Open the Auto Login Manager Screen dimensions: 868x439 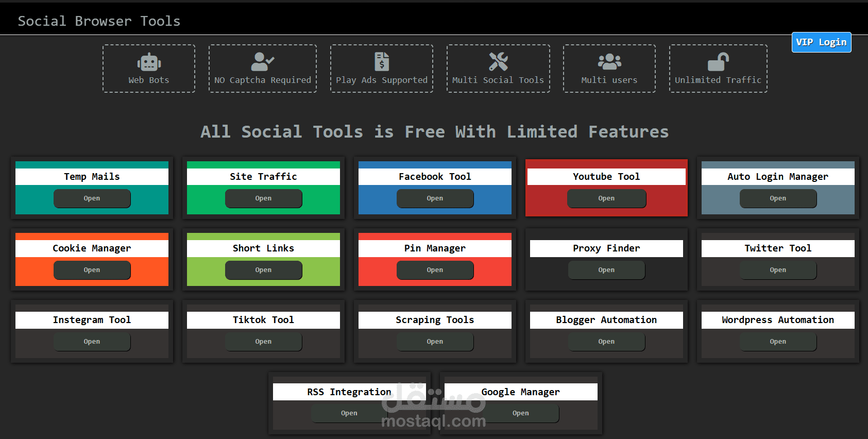[x=778, y=198]
